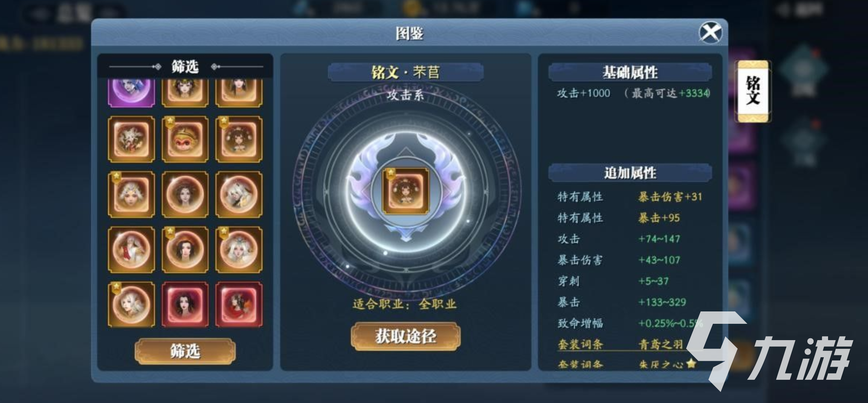Viewport: 868px width, 403px height.
Task: Switch to the 铭文 side tab
Action: point(753,91)
